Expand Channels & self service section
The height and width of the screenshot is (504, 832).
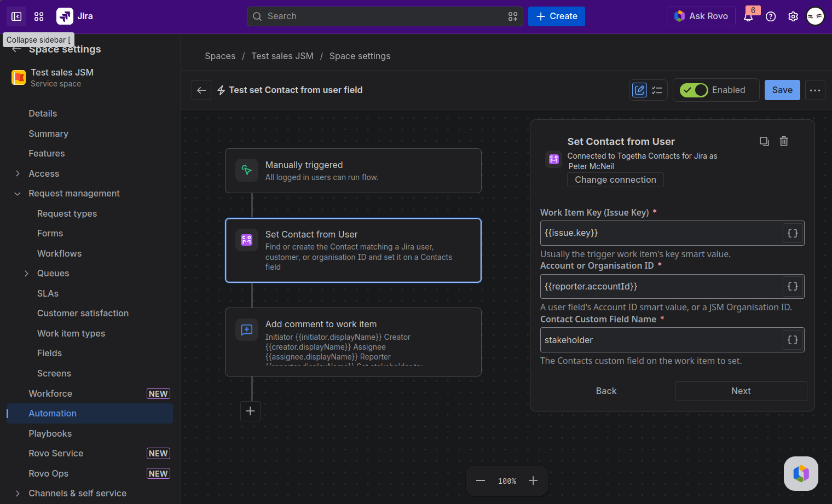pos(18,494)
